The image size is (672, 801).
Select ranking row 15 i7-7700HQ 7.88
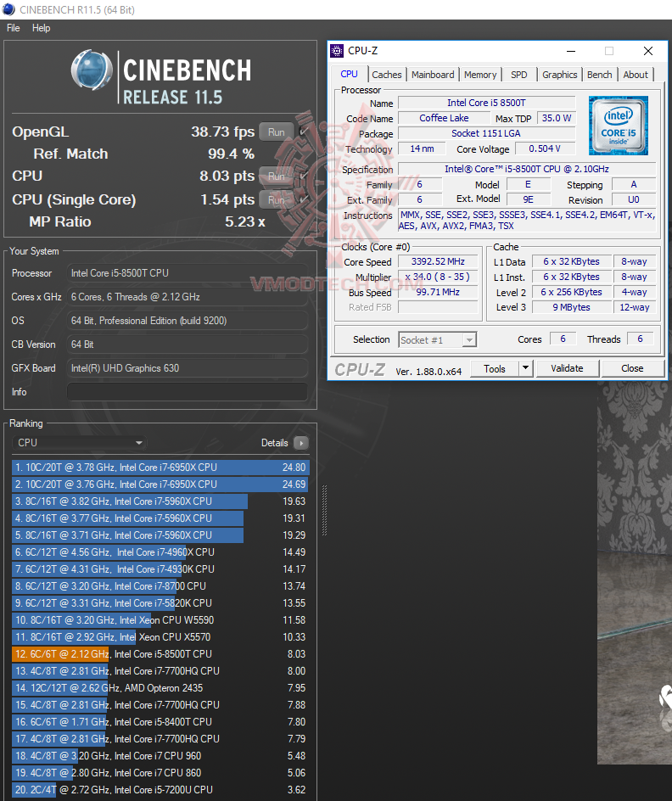[x=160, y=705]
